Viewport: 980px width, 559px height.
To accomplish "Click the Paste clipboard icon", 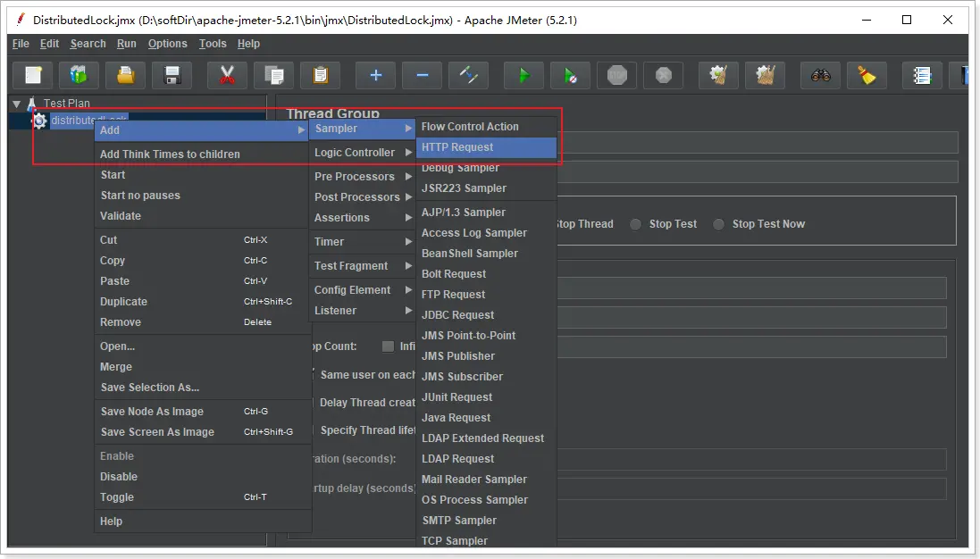I will [x=320, y=76].
